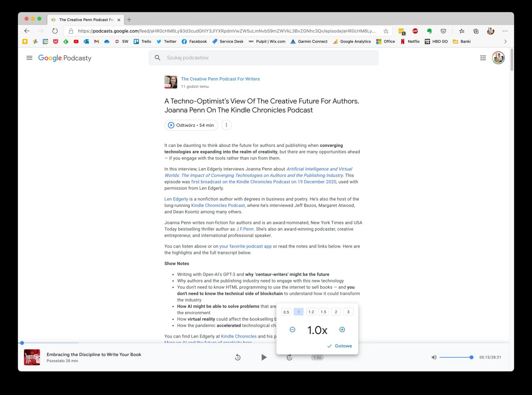532x395 pixels.
Task: Open the Feedly bookmark icon
Action: coord(66,41)
